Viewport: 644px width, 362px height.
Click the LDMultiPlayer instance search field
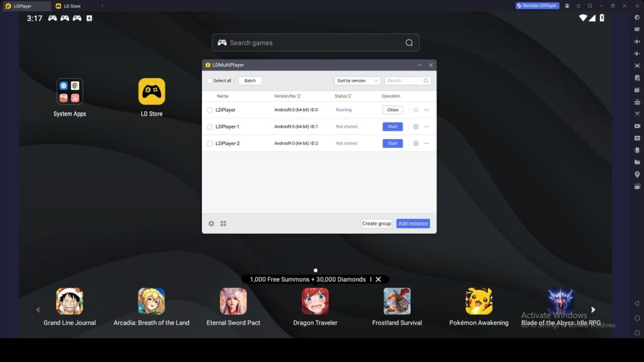pos(404,81)
